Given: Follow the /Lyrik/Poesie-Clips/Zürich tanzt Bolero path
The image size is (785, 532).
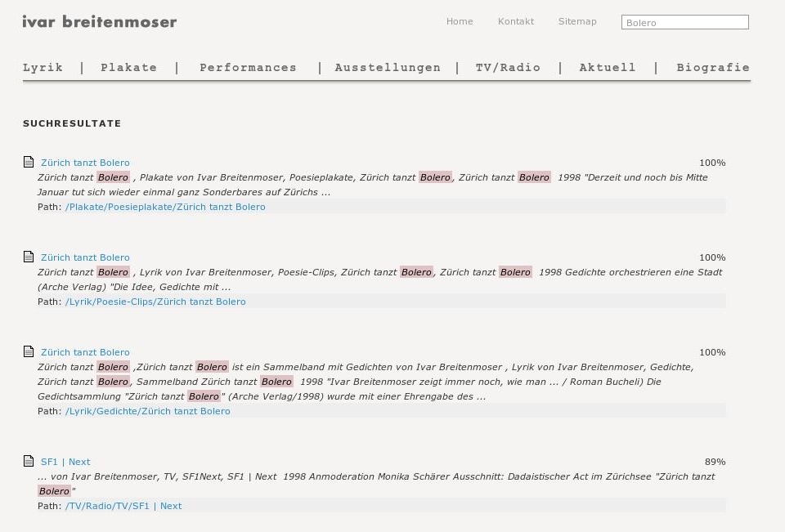Looking at the screenshot, I should tap(155, 302).
